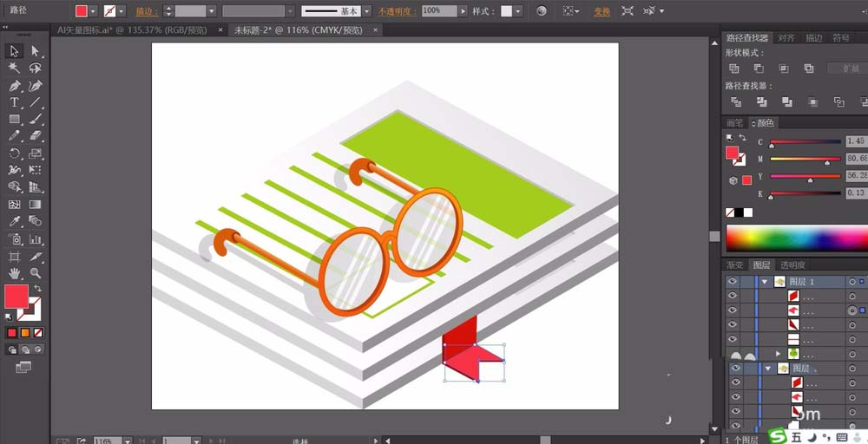Select the Gradient tool
The width and height of the screenshot is (868, 444).
pyautogui.click(x=36, y=205)
